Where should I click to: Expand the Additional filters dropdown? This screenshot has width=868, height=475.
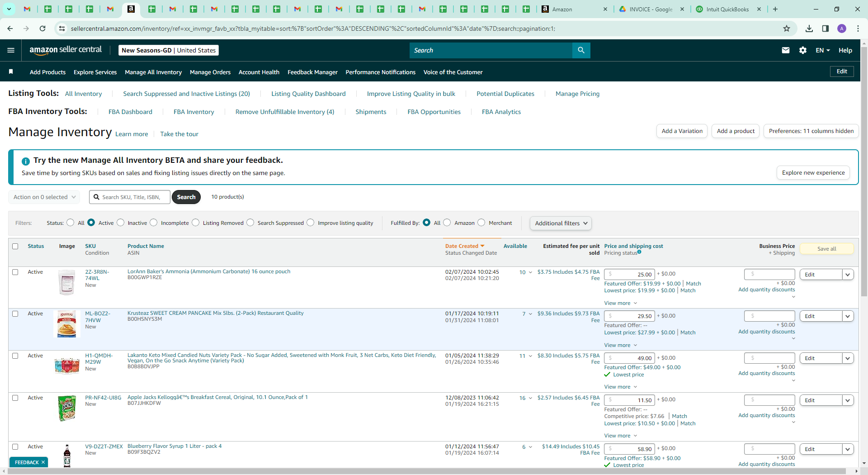pos(561,223)
